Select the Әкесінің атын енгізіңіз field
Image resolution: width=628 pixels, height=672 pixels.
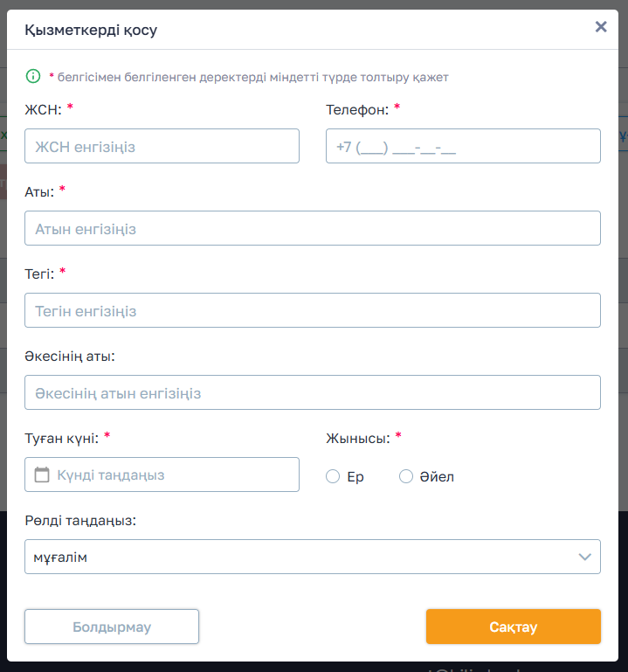pyautogui.click(x=313, y=393)
